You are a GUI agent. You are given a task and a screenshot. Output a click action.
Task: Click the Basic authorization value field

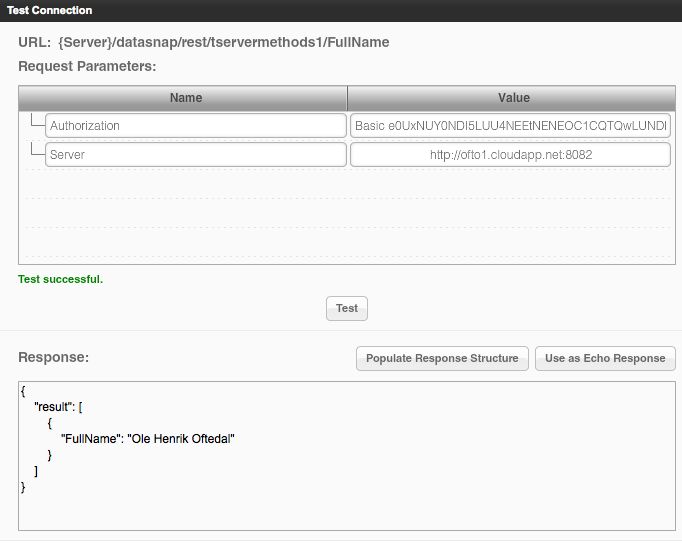tap(510, 126)
